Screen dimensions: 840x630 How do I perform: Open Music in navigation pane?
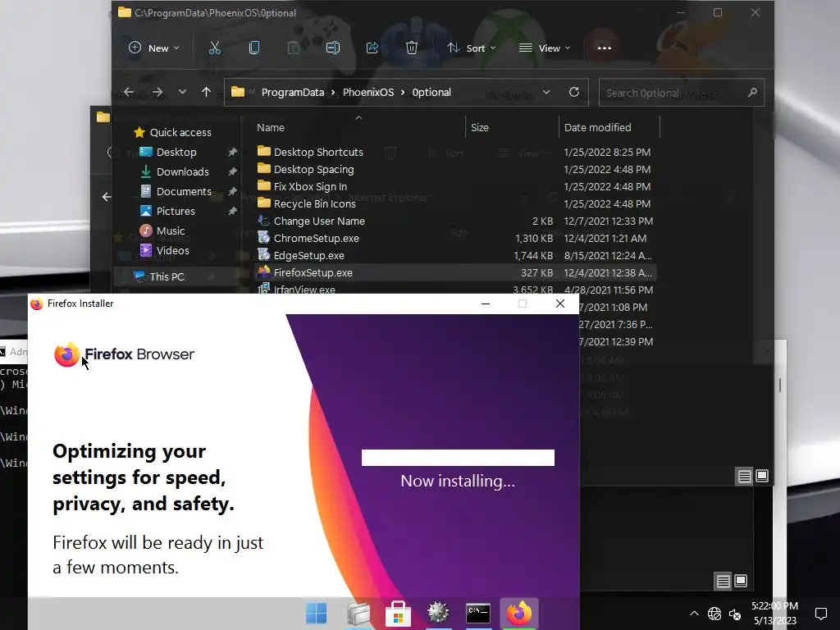pyautogui.click(x=171, y=231)
